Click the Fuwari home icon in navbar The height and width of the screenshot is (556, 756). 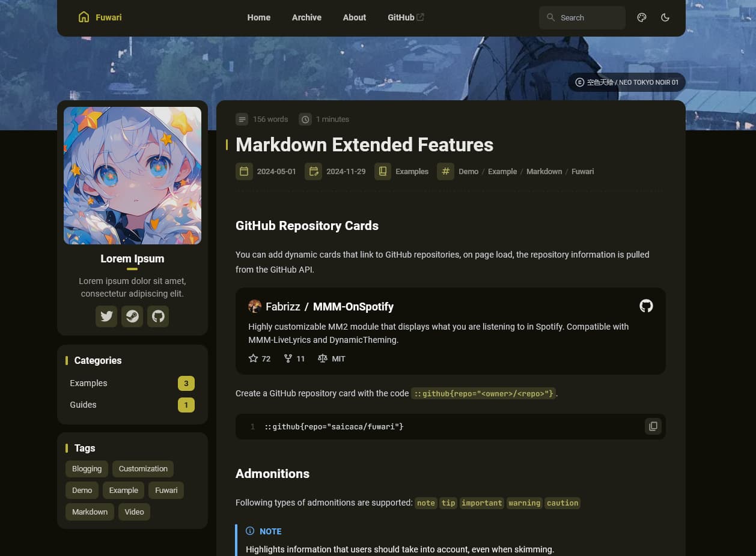[84, 17]
